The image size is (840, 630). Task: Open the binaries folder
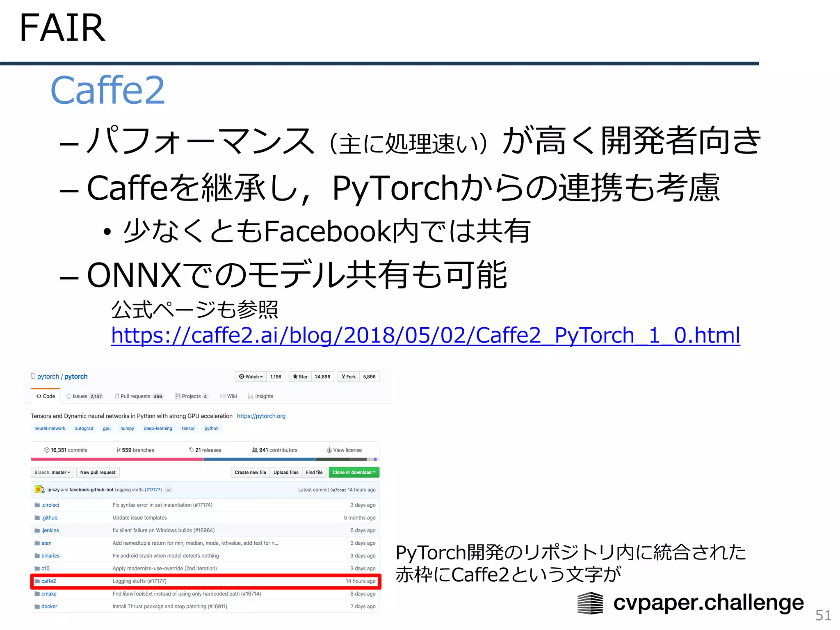coord(50,556)
